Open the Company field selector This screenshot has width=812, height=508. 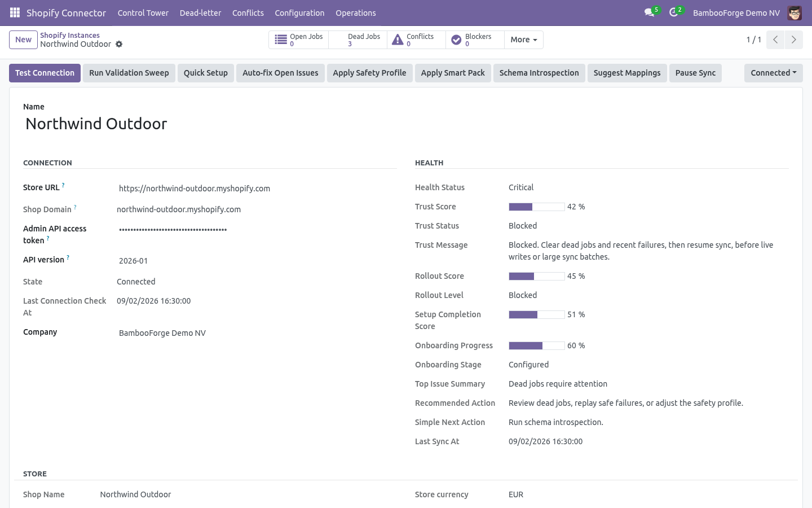[257, 333]
